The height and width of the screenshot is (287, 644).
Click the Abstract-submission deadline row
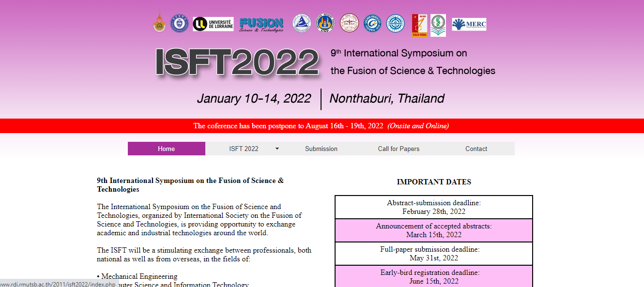[x=433, y=207]
